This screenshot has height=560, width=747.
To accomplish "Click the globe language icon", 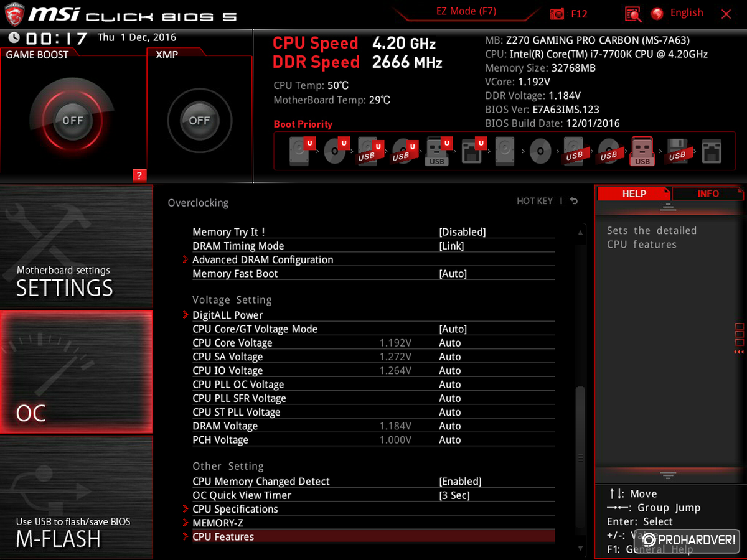I will point(657,14).
